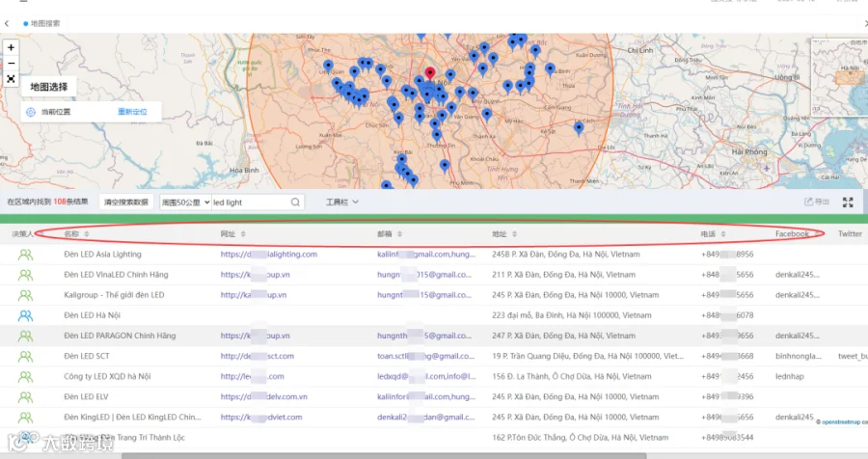This screenshot has height=459, width=868.
Task: Click the ledxqd email cell
Action: 426,376
